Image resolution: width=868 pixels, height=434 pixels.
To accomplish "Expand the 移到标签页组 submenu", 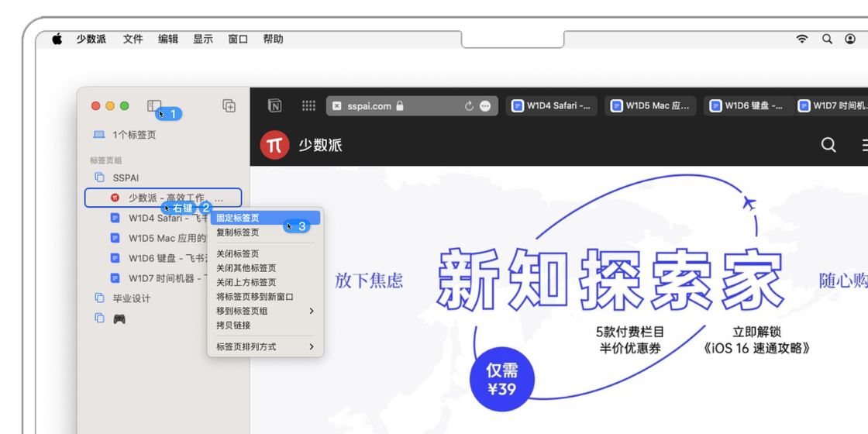I will 265,311.
